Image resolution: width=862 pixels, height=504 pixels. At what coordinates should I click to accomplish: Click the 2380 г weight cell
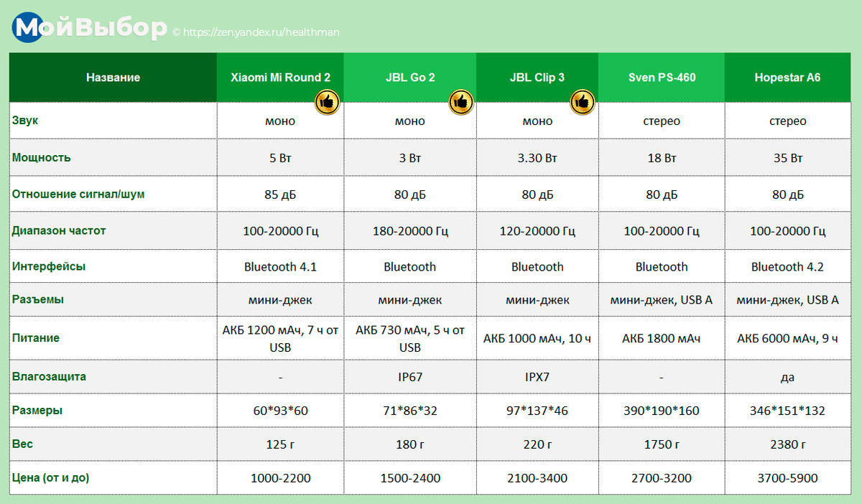[787, 444]
